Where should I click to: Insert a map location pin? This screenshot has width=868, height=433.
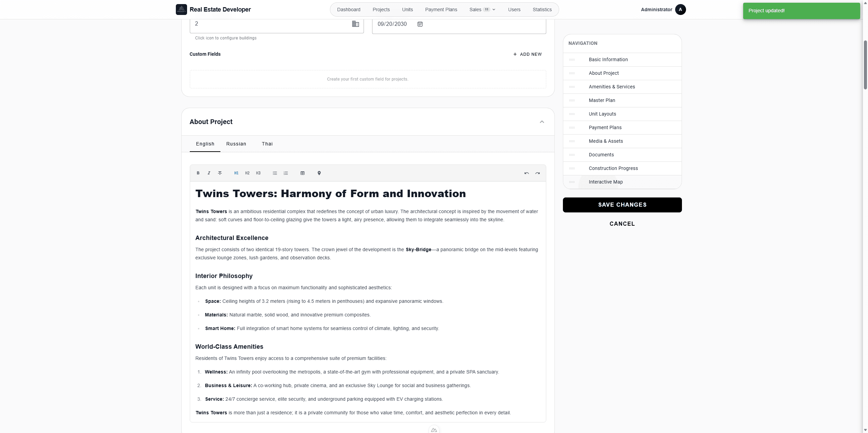(319, 173)
